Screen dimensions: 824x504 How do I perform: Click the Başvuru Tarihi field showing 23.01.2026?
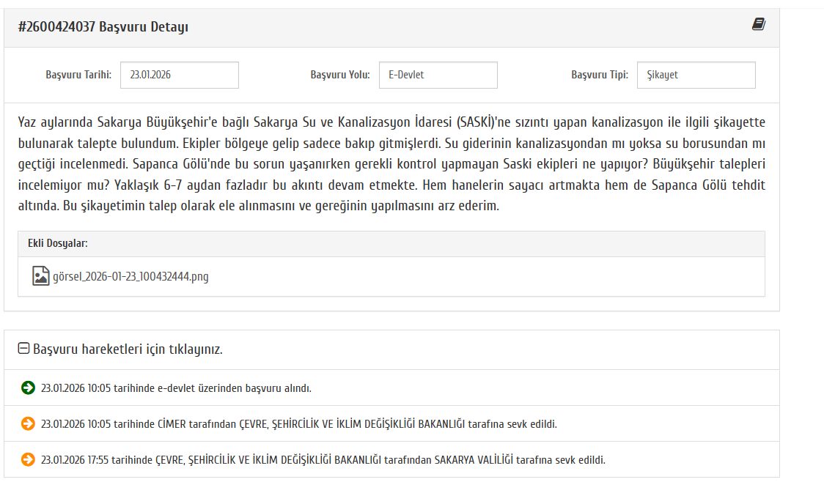click(179, 75)
